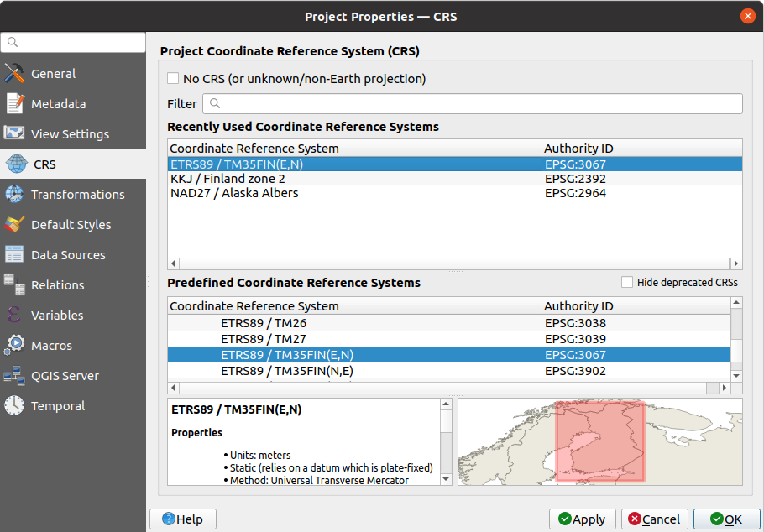Enable the No CRS checkbox

172,78
